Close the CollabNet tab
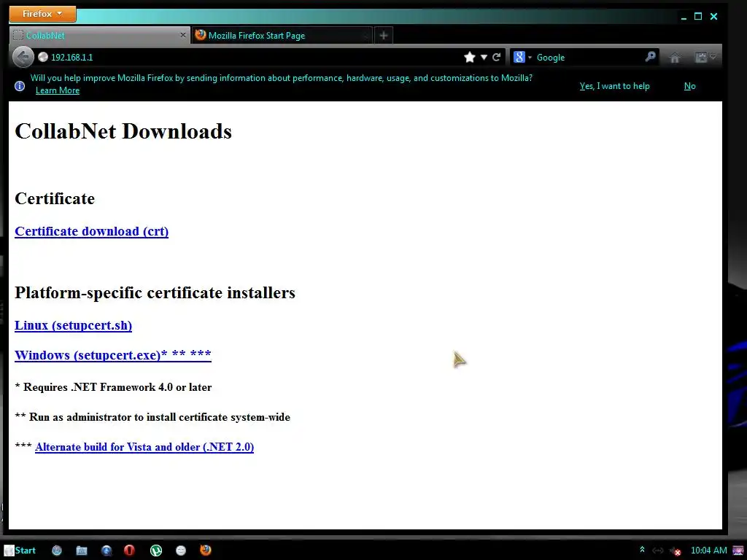This screenshot has width=747, height=560. click(x=183, y=35)
